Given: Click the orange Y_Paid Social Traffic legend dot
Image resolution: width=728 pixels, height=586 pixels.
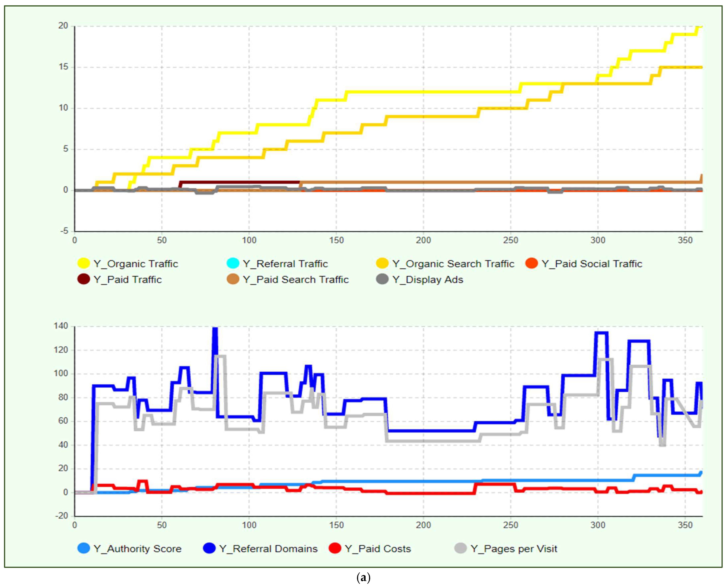Looking at the screenshot, I should click(x=531, y=263).
